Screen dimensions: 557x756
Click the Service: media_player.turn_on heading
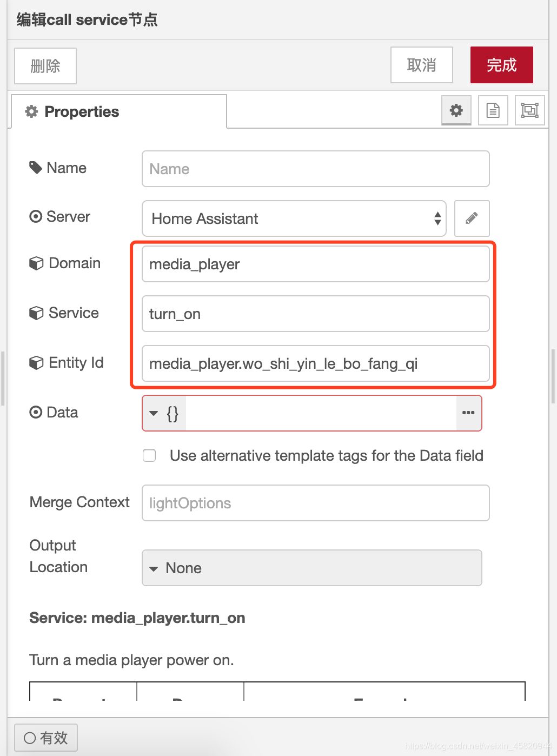[x=137, y=618]
